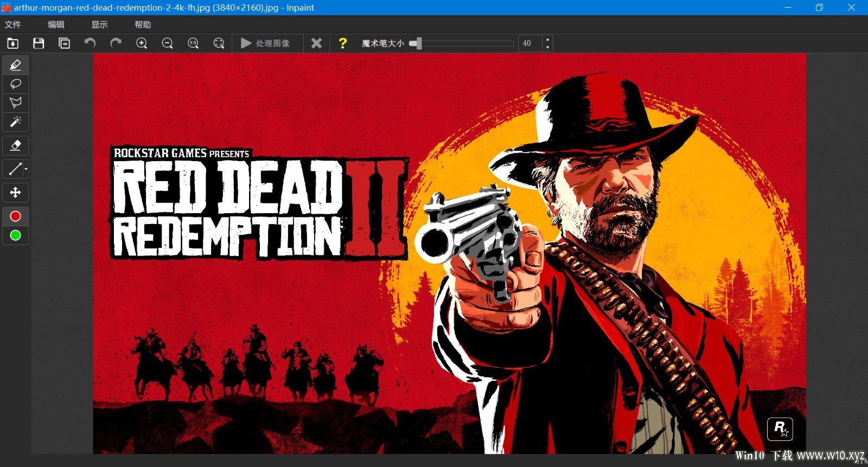Zoom in with the plus magnifier
This screenshot has width=868, height=467.
(142, 43)
